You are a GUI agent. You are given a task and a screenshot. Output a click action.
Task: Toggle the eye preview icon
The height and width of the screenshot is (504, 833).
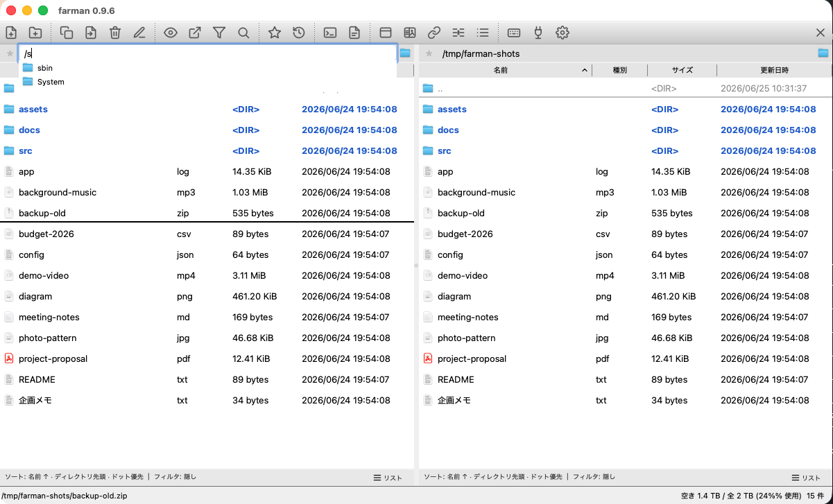pyautogui.click(x=171, y=33)
